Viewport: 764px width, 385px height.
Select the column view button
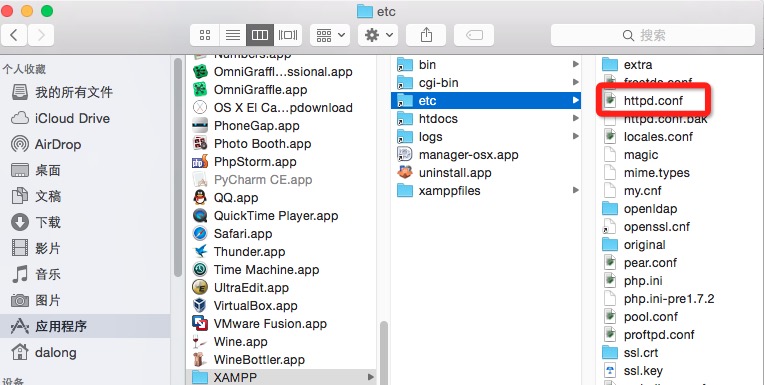point(260,35)
